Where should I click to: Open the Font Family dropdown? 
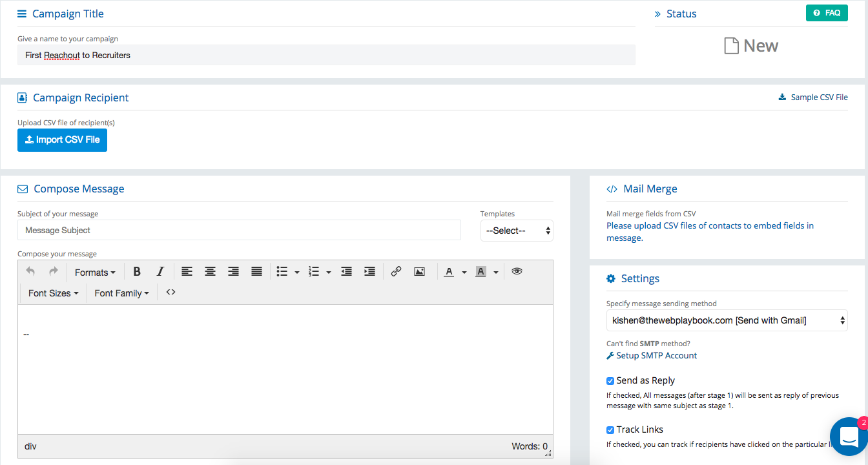pos(121,293)
